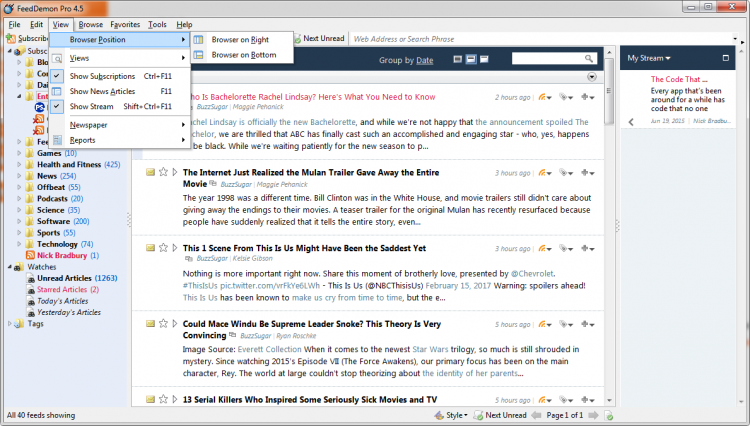Image resolution: width=750 pixels, height=426 pixels.
Task: Click the search magnifier icon
Action: coord(589,58)
